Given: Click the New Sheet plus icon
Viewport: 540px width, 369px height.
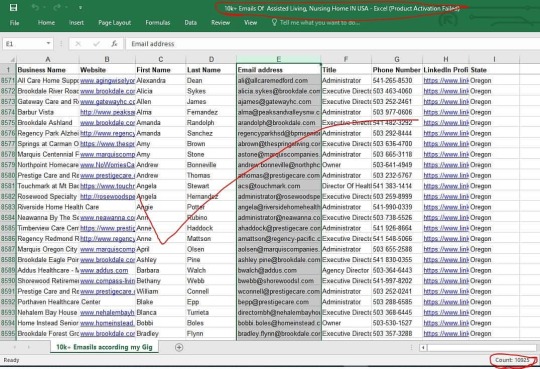Looking at the screenshot, I should [179, 347].
